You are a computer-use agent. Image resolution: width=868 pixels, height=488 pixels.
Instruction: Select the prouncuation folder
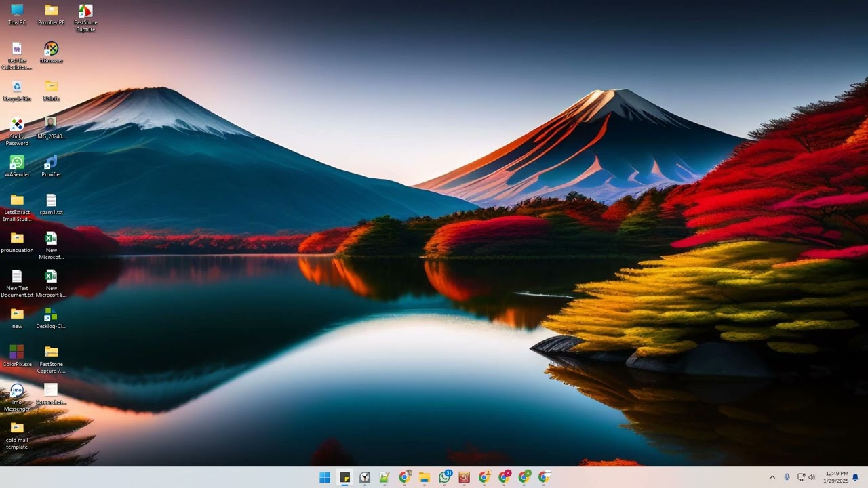click(x=17, y=242)
